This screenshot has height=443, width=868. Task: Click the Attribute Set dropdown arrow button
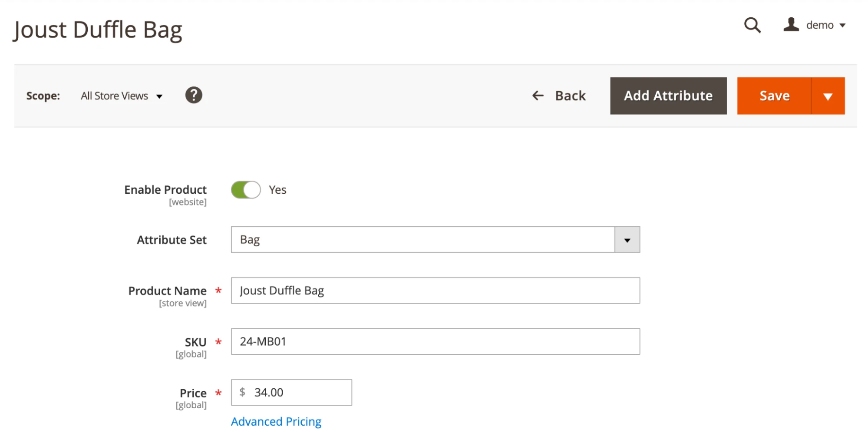[627, 240]
